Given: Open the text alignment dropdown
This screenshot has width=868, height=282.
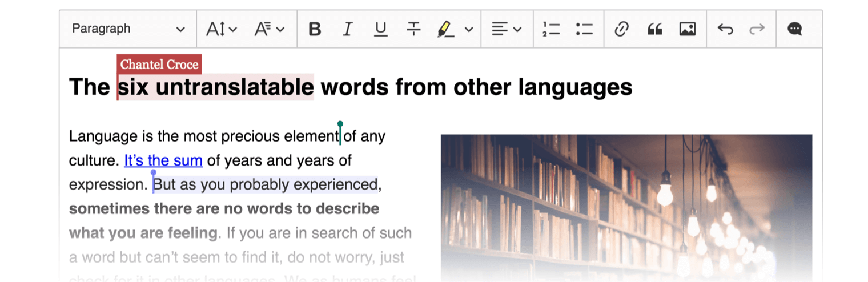Looking at the screenshot, I should pos(507,29).
